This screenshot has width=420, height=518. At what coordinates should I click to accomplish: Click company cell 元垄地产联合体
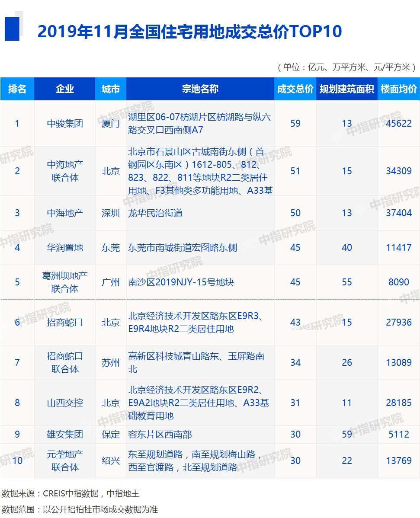click(65, 460)
